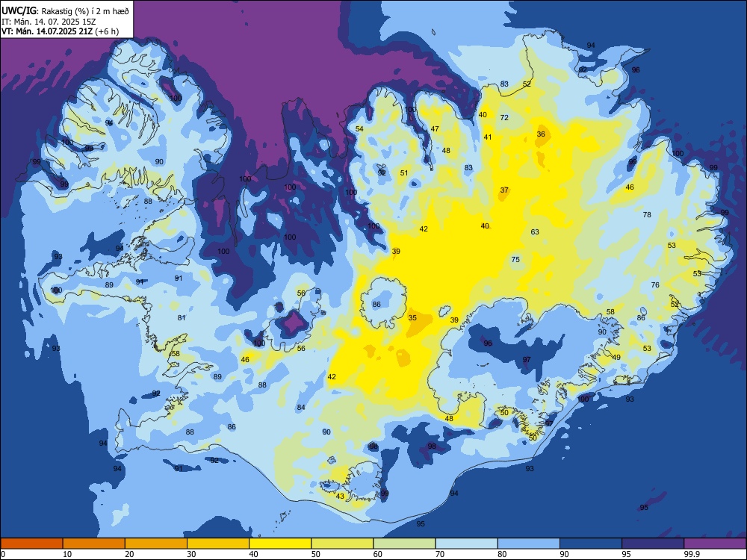Screen dimensions: 747x560
Task: Click the 50–60 pale yellow legend swatch
Action: tap(342, 544)
